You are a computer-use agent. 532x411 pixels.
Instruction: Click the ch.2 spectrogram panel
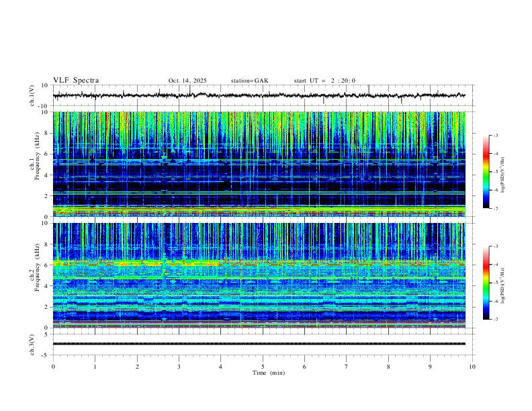[259, 275]
